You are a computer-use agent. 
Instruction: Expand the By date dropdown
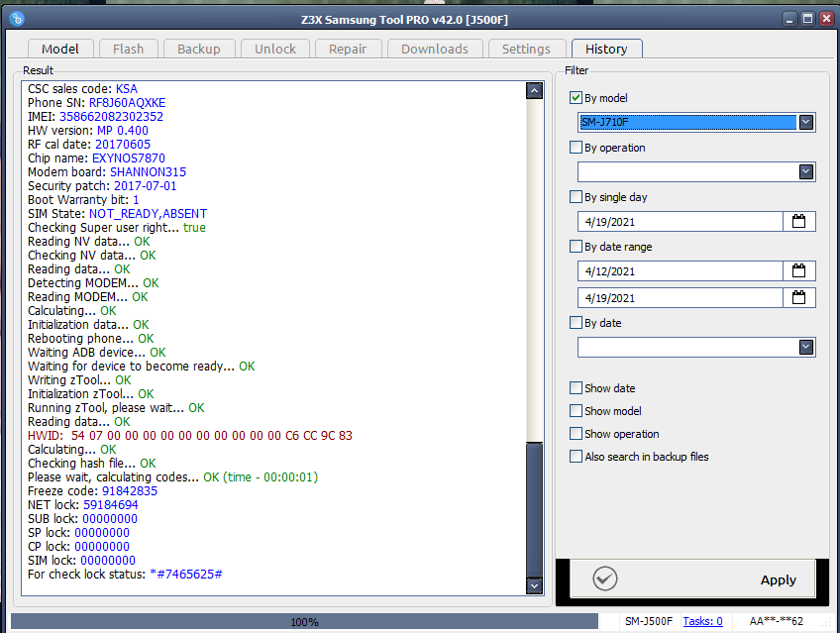(x=806, y=347)
